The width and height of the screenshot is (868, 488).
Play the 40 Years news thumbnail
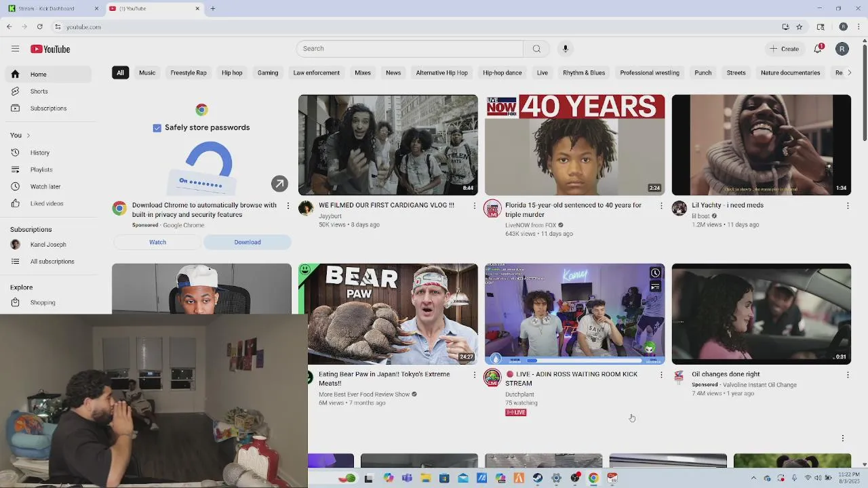tap(574, 145)
